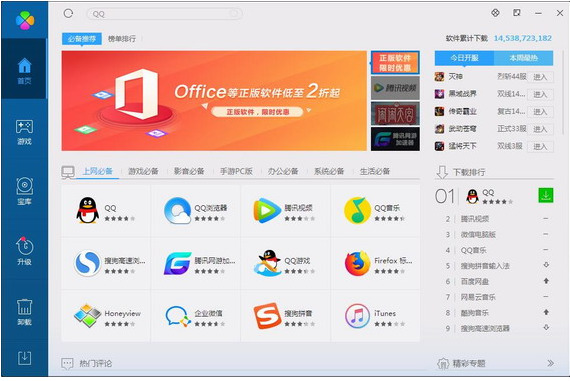The image size is (570, 381).
Task: Switch to the 必备推荐 tab
Action: click(x=82, y=39)
